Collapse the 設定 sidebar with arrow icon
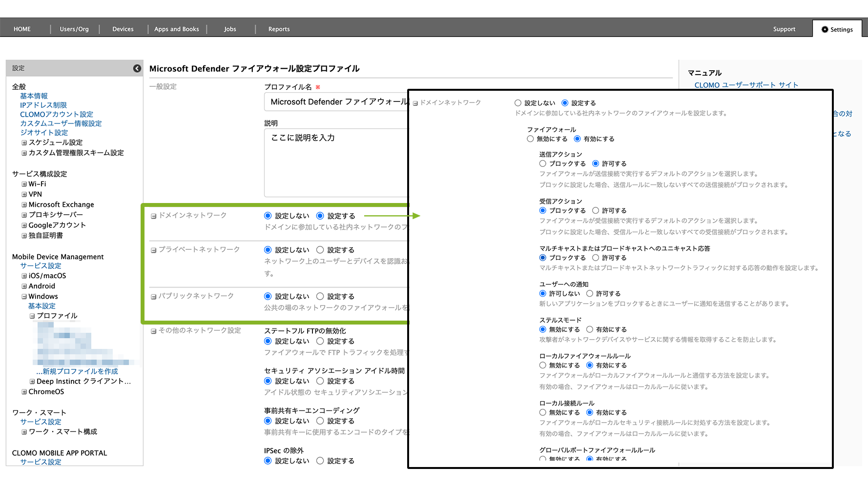868x488 pixels. (137, 68)
